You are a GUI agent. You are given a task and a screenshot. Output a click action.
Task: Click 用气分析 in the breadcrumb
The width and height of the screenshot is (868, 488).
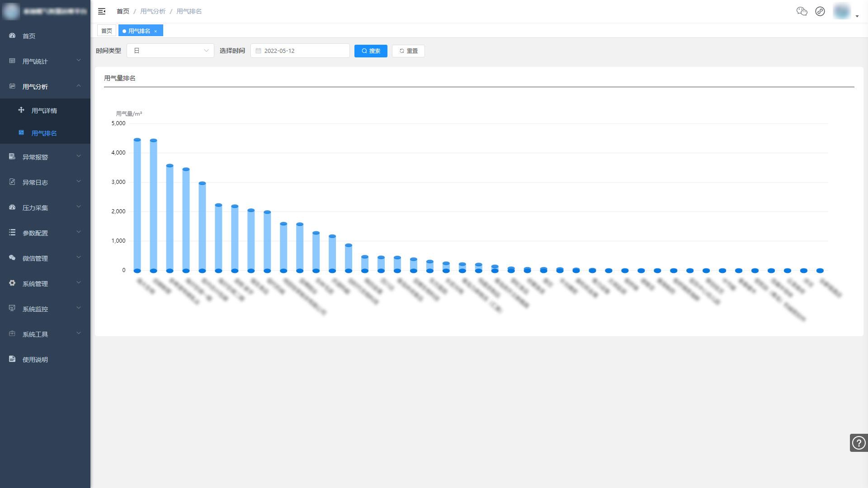pyautogui.click(x=153, y=11)
